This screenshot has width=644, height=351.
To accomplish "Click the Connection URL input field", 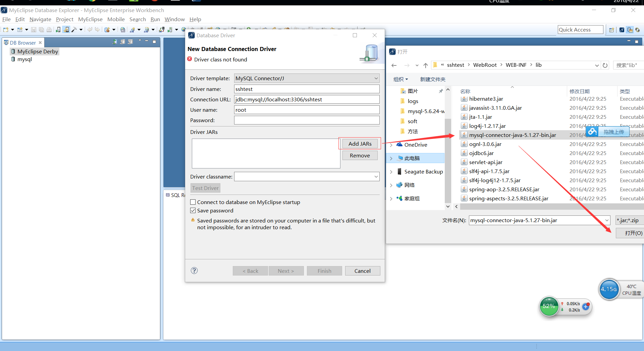I will tap(307, 99).
